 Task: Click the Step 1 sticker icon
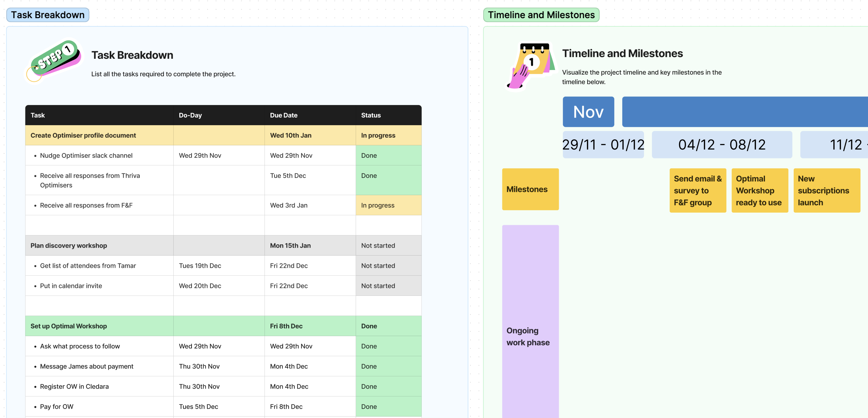click(x=54, y=60)
